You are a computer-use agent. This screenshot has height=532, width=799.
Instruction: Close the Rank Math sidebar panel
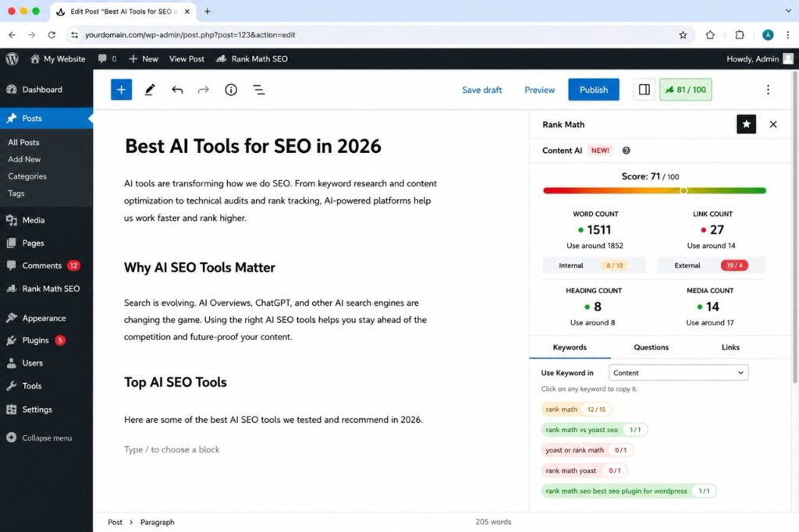coord(773,124)
